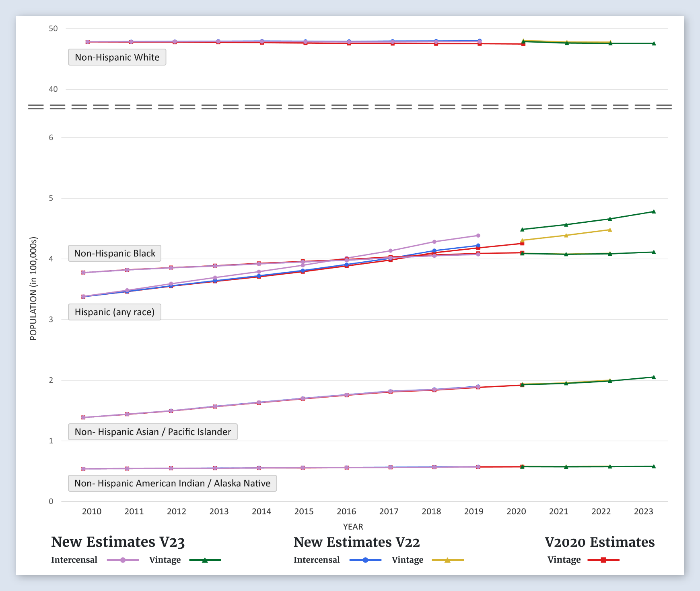Click the New Estimates V23 legend heading
700x591 pixels.
pyautogui.click(x=118, y=542)
